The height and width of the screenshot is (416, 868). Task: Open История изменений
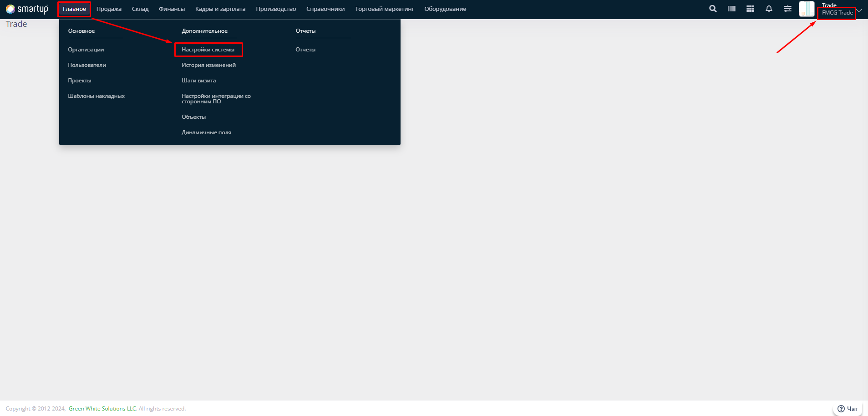[x=208, y=65]
